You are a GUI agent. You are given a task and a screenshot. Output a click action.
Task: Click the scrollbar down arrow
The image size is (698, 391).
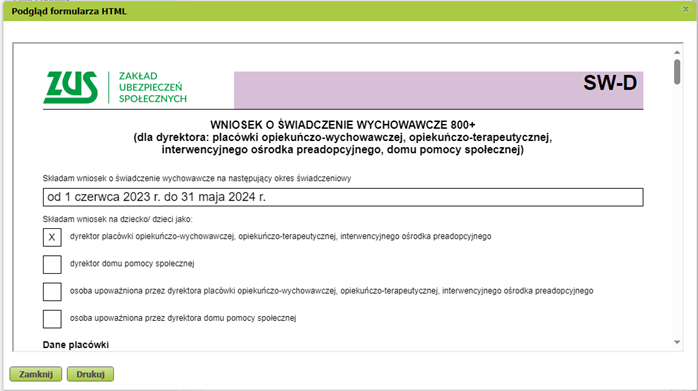click(x=677, y=342)
